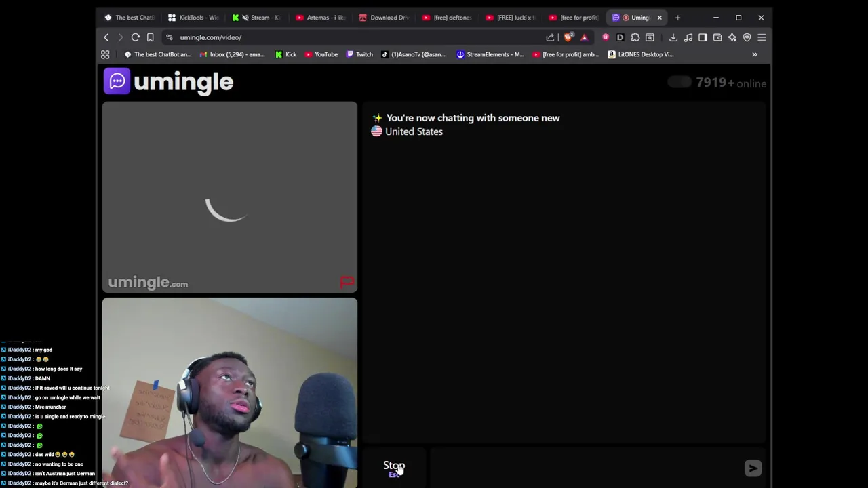
Task: Click the loading stranger video panel
Action: pyautogui.click(x=230, y=197)
